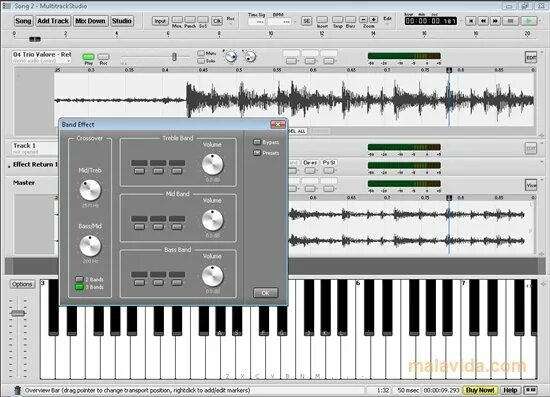Click the Treble Band Volume knob

pos(213,164)
